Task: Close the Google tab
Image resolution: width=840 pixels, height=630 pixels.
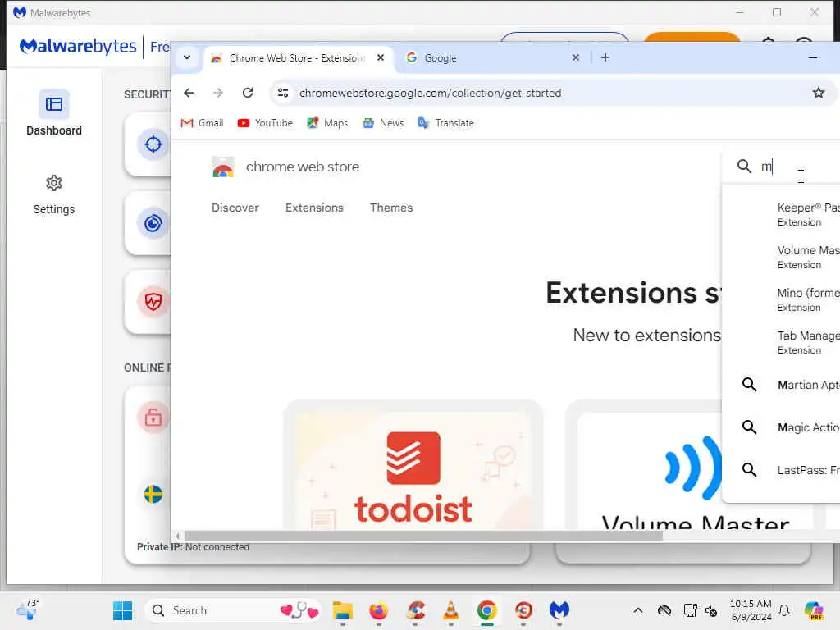Action: pos(575,57)
